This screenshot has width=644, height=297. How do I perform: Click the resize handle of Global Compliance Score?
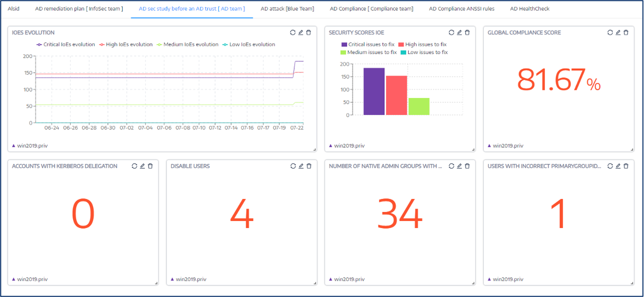point(632,149)
